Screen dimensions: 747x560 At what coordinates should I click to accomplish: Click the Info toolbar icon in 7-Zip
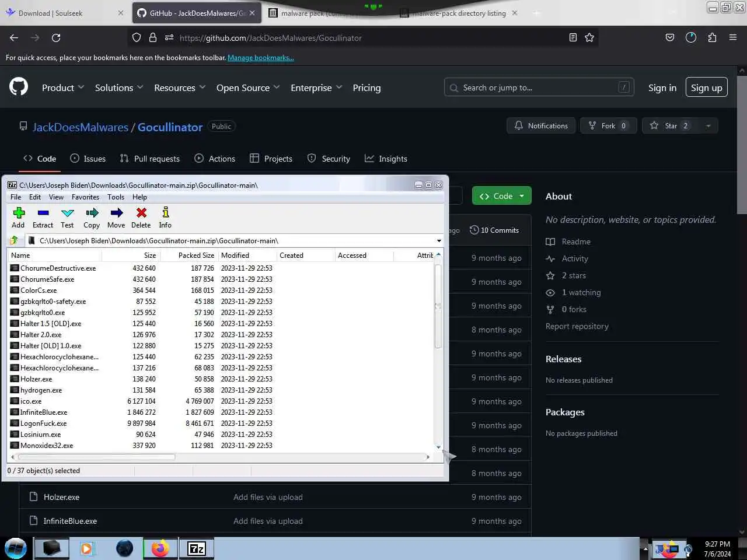point(165,213)
